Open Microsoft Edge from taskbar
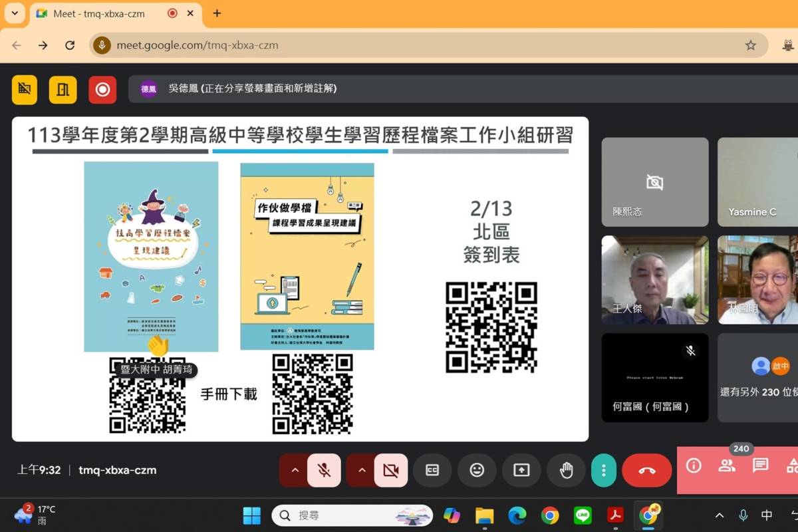The width and height of the screenshot is (798, 532). click(517, 515)
